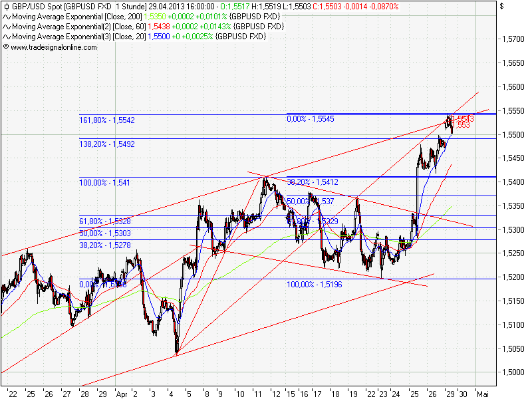Select the 61,80% - 1,5328 Fibonacci label
Image resolution: width=532 pixels, height=399 pixels.
point(105,221)
